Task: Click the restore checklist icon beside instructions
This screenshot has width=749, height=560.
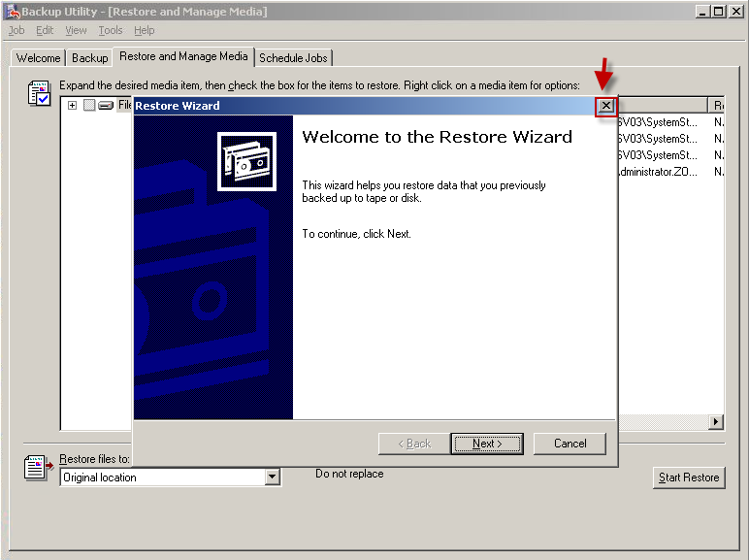Action: tap(39, 93)
